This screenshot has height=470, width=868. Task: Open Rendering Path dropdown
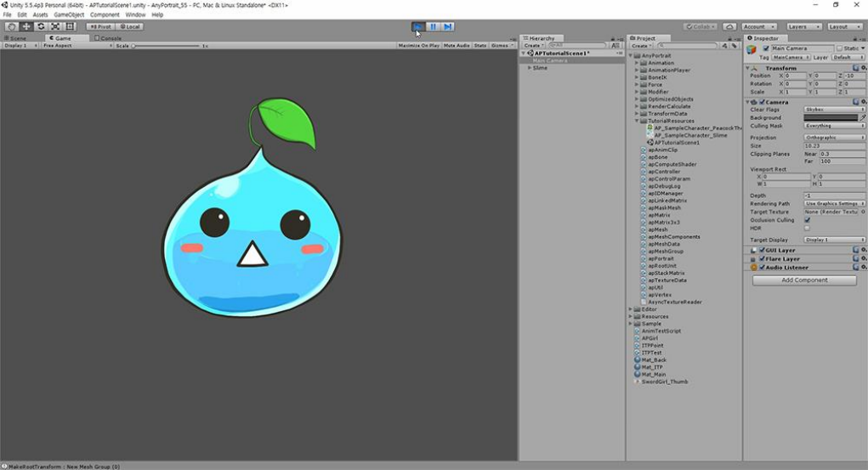tap(834, 204)
